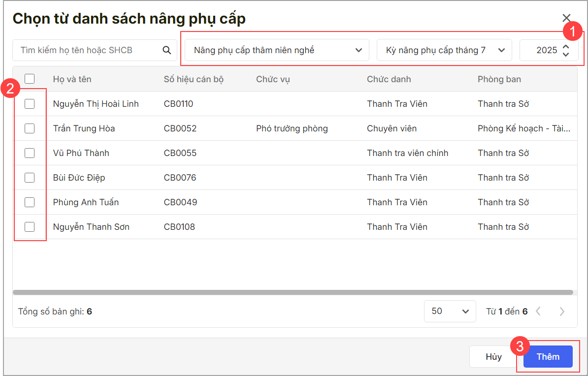Check the box for Nguyễn Thị Hoài Linh
The height and width of the screenshot is (376, 588).
pyautogui.click(x=30, y=104)
